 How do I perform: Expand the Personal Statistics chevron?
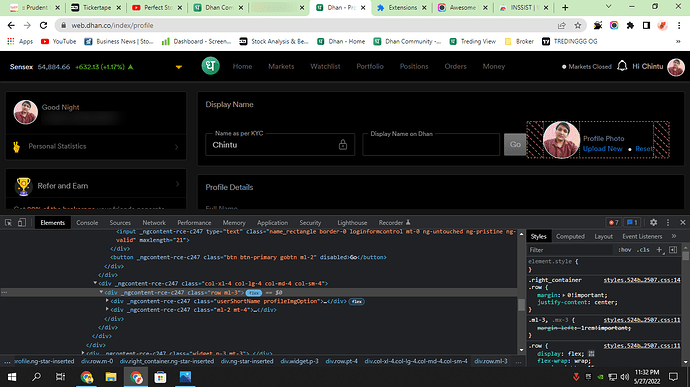tap(176, 147)
